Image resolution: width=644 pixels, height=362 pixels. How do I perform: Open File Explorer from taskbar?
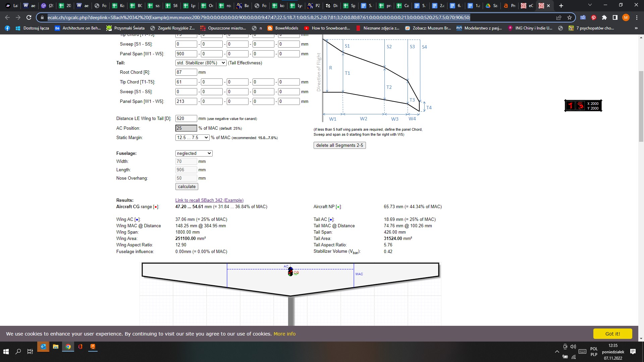click(x=56, y=347)
